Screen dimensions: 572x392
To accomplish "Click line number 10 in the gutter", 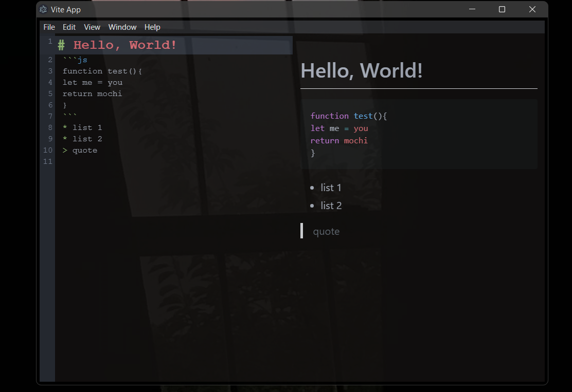I will coord(47,150).
